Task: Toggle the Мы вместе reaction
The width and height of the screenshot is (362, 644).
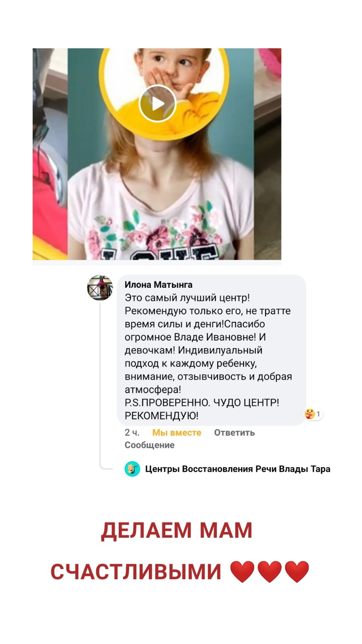Action: (x=177, y=433)
